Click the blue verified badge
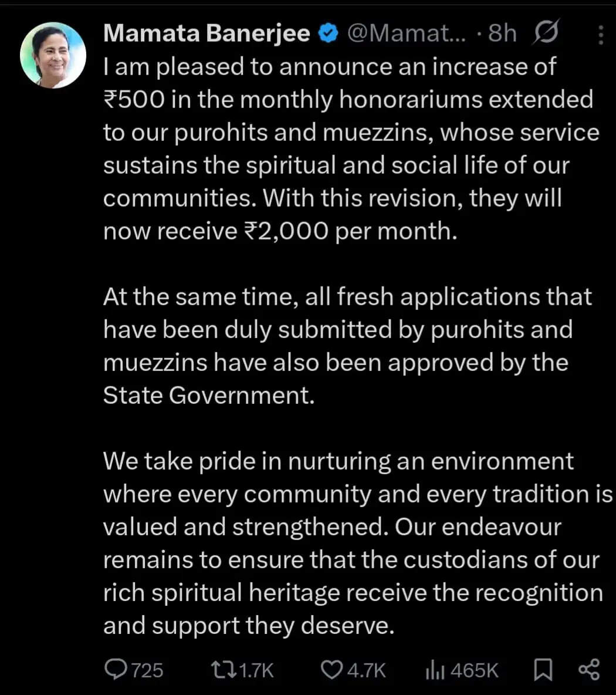This screenshot has height=695, width=616. 328,34
